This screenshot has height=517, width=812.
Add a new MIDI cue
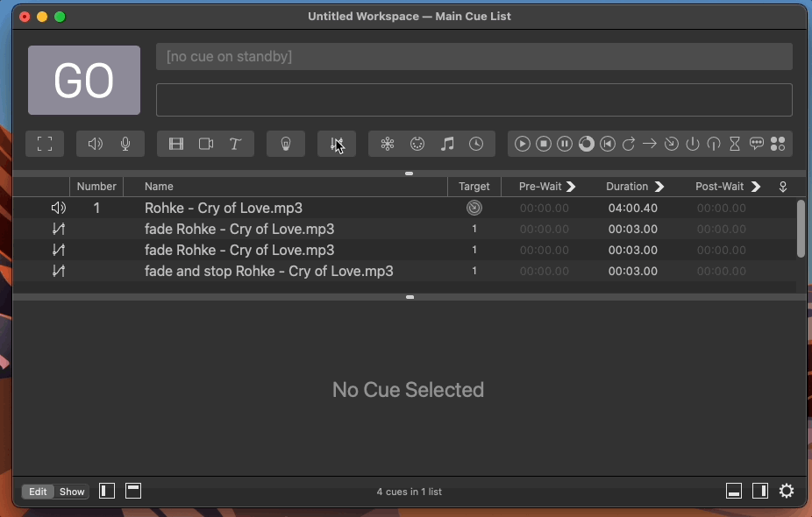417,144
